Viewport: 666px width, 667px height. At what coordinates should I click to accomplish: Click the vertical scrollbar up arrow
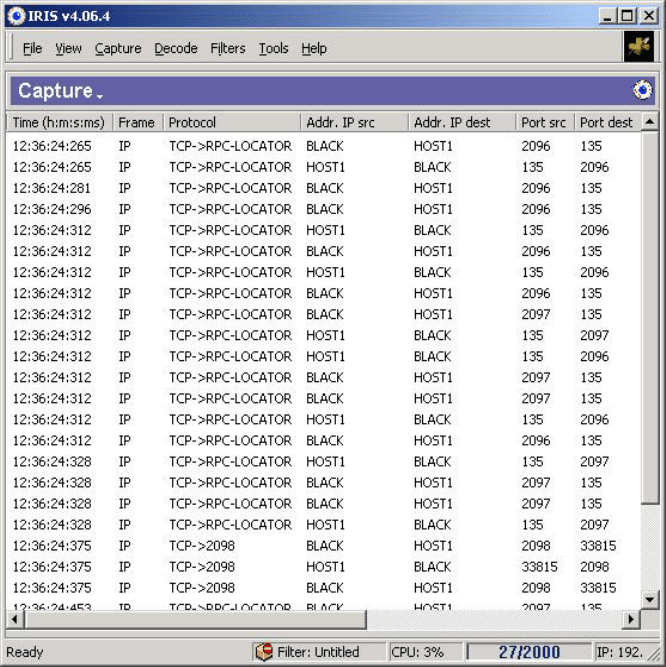[x=650, y=122]
